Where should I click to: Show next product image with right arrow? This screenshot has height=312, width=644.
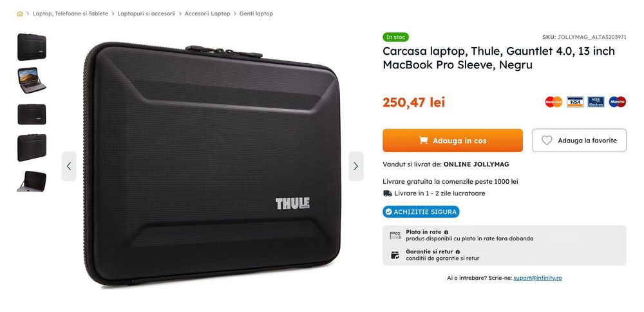(x=355, y=166)
